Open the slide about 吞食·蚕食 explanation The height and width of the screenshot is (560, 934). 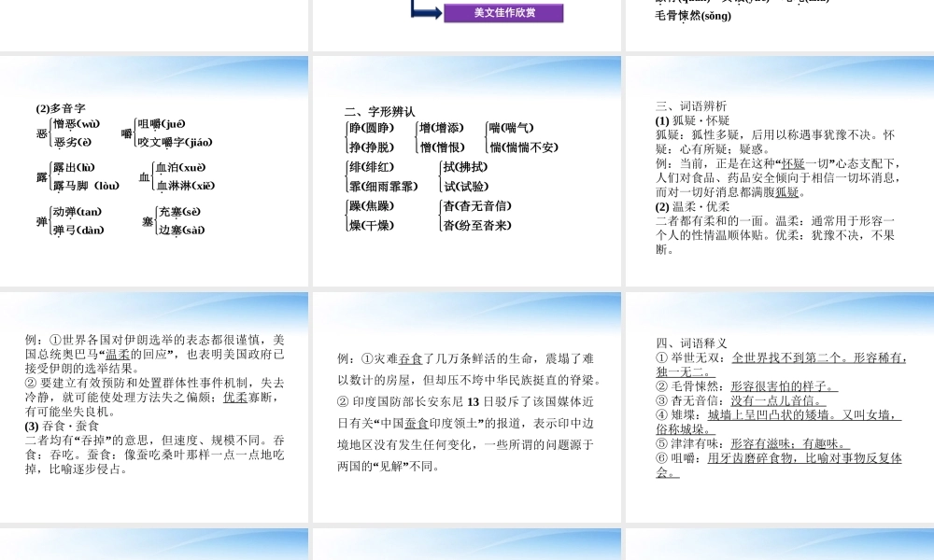pos(154,407)
